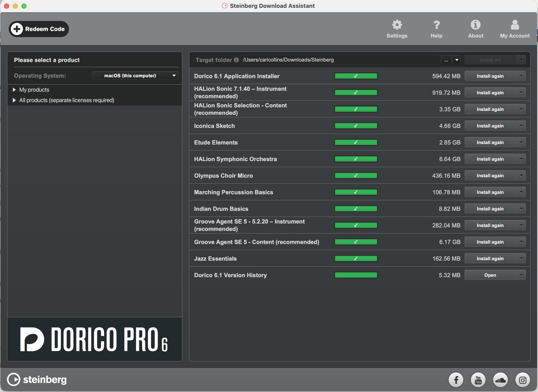
Task: Click the Target folder path field
Action: click(340, 60)
